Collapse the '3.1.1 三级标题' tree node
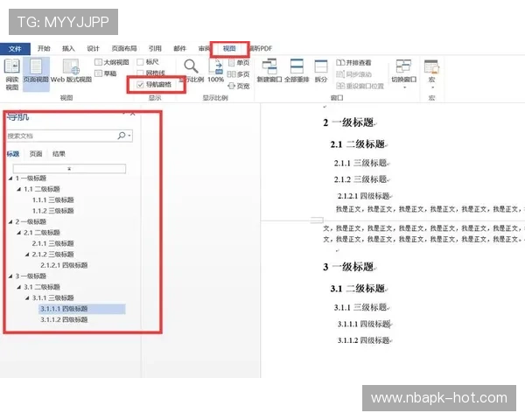Viewport: 525px width, 420px height. click(x=27, y=297)
